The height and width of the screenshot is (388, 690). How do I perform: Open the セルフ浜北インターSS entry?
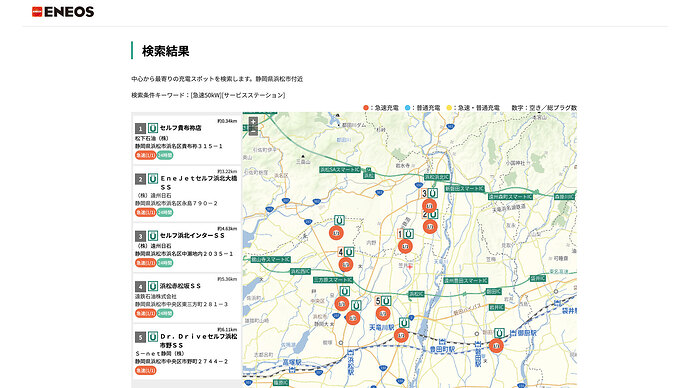point(187,247)
